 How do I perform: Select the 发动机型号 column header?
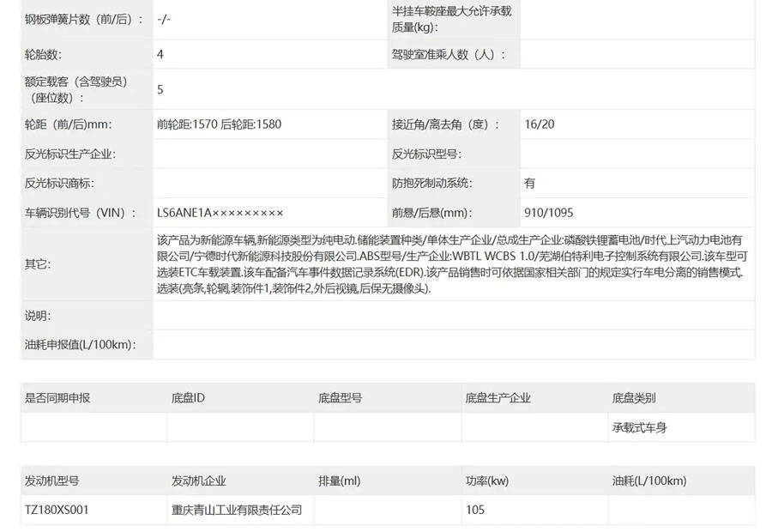click(51, 481)
